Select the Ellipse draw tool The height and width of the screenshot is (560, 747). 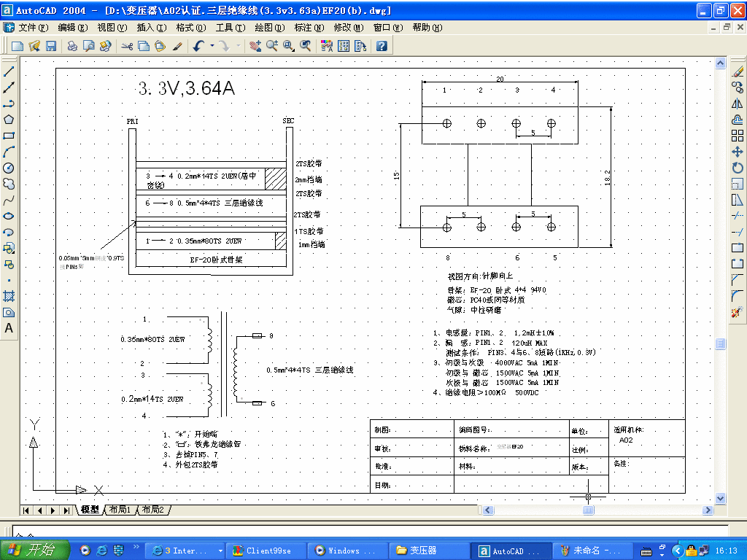pyautogui.click(x=9, y=216)
